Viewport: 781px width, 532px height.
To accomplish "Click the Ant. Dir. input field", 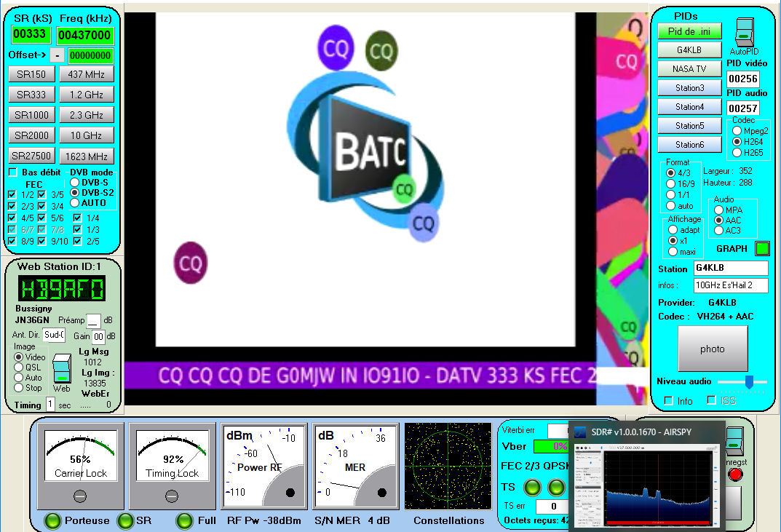I will pos(54,335).
